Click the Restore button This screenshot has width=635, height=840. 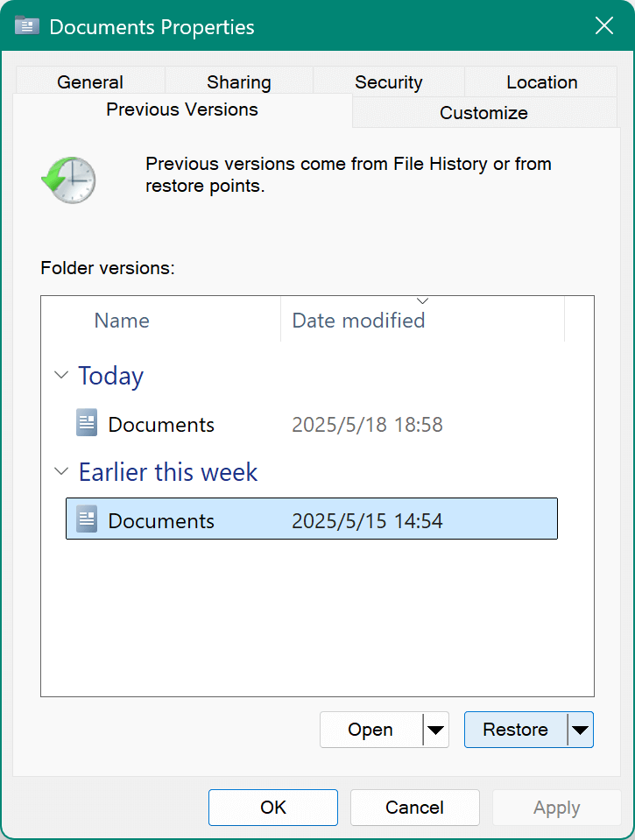click(516, 730)
